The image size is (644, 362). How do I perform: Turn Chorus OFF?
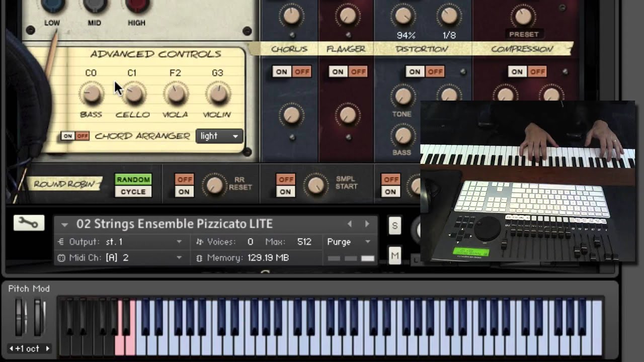click(x=302, y=72)
